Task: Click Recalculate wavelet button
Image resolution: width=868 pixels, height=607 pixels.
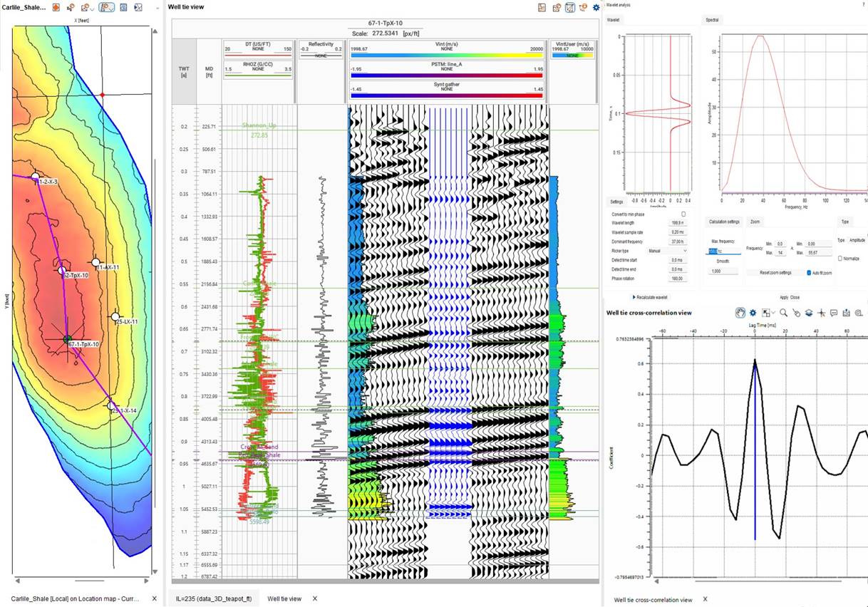Action: [650, 297]
